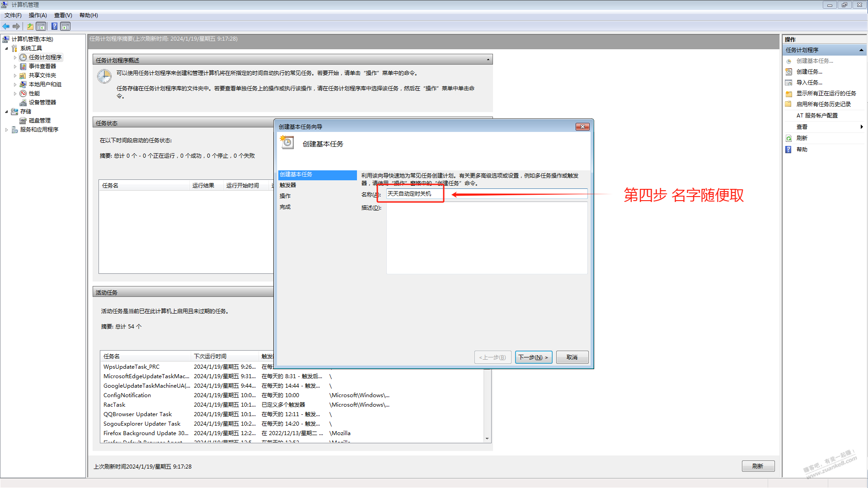Click the 本地用户和组 icon in tree
The height and width of the screenshot is (488, 868).
[23, 84]
